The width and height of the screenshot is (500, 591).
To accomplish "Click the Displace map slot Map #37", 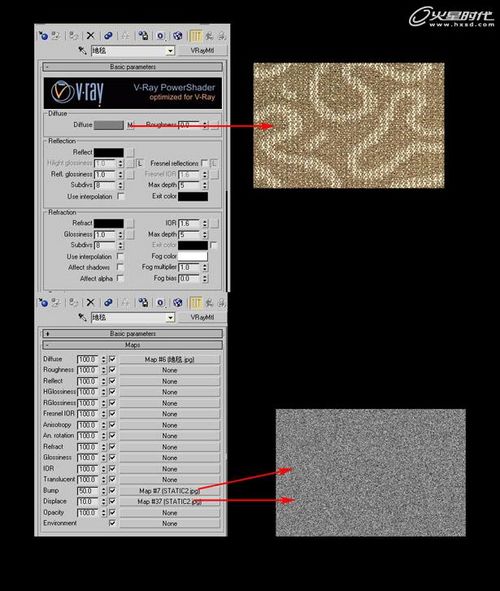I will point(170,502).
